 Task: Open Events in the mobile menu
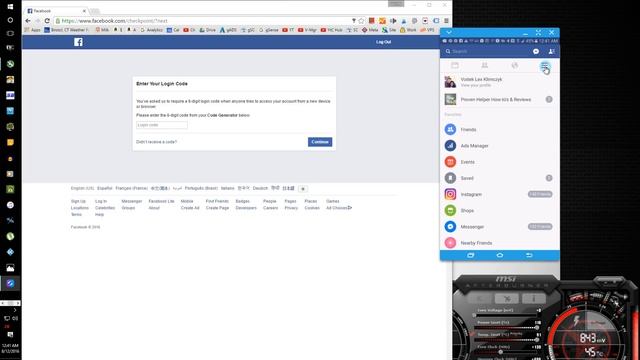point(500,162)
